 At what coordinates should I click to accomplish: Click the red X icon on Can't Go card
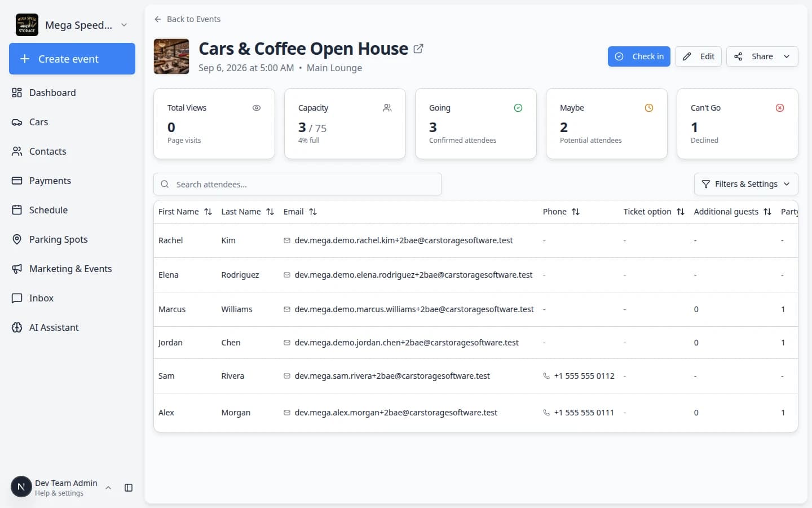tap(780, 108)
